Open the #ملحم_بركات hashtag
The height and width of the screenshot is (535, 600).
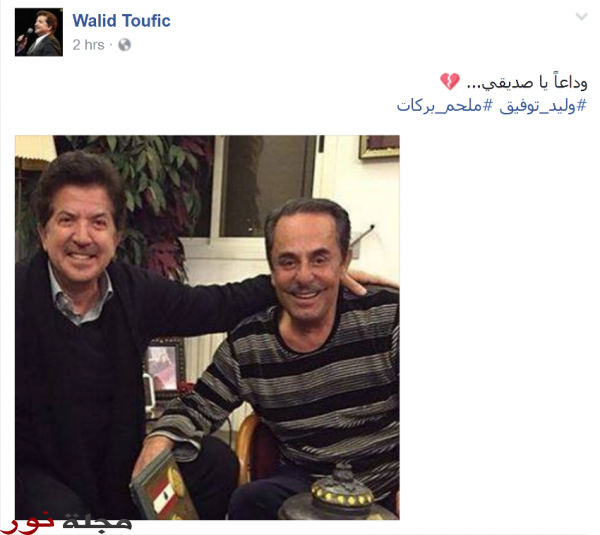pos(445,106)
